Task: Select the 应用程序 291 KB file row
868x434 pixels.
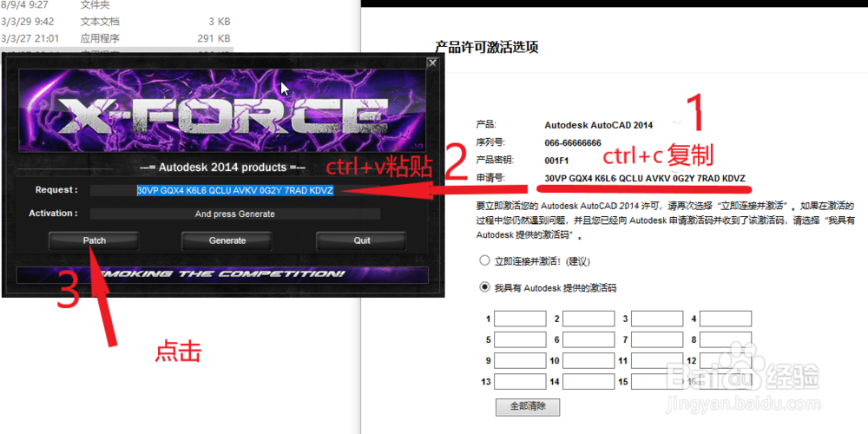Action: point(115,38)
